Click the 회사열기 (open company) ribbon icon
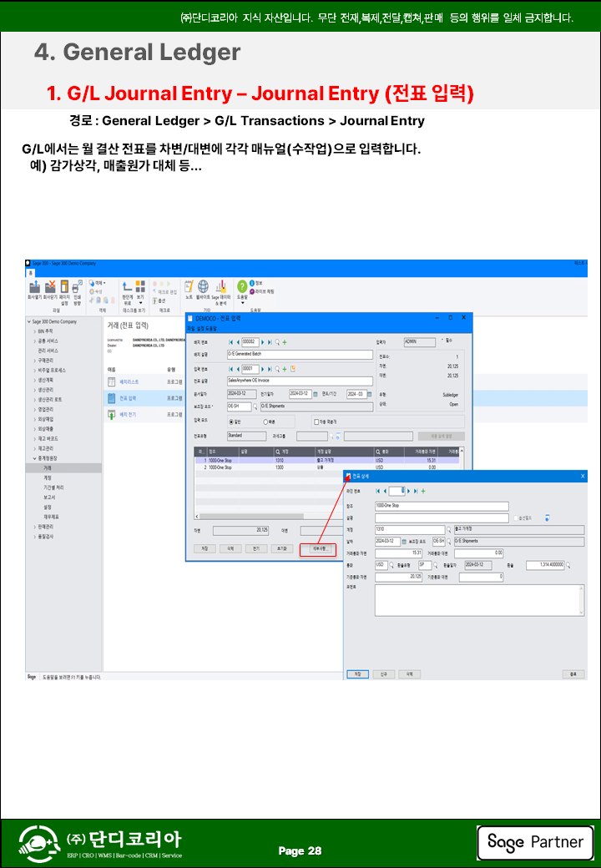Image resolution: width=601 pixels, height=868 pixels. coord(34,286)
